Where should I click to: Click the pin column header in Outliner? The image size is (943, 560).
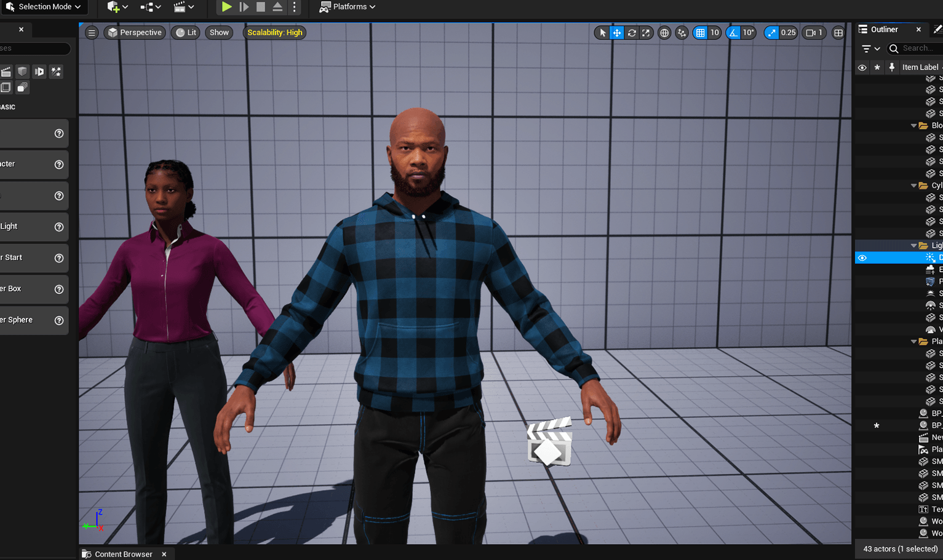point(892,68)
